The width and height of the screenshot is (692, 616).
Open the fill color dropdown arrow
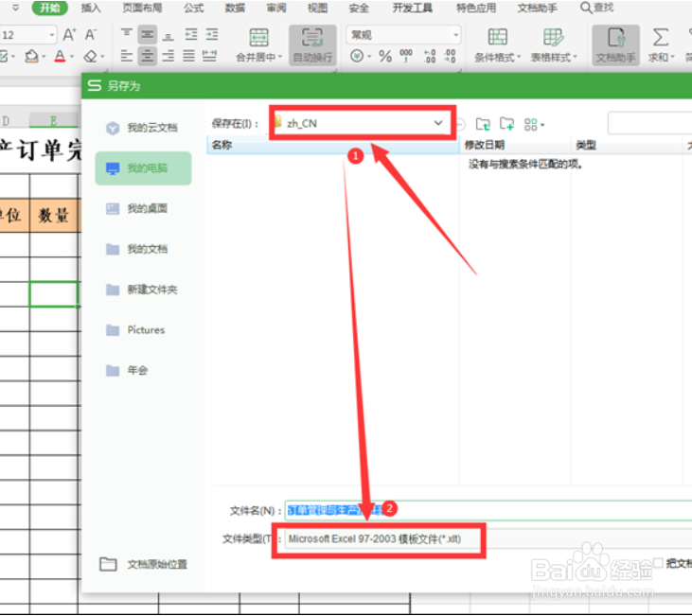click(x=44, y=57)
